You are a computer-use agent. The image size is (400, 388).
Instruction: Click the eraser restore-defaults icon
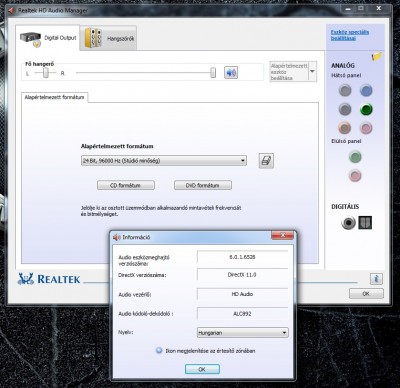[266, 161]
